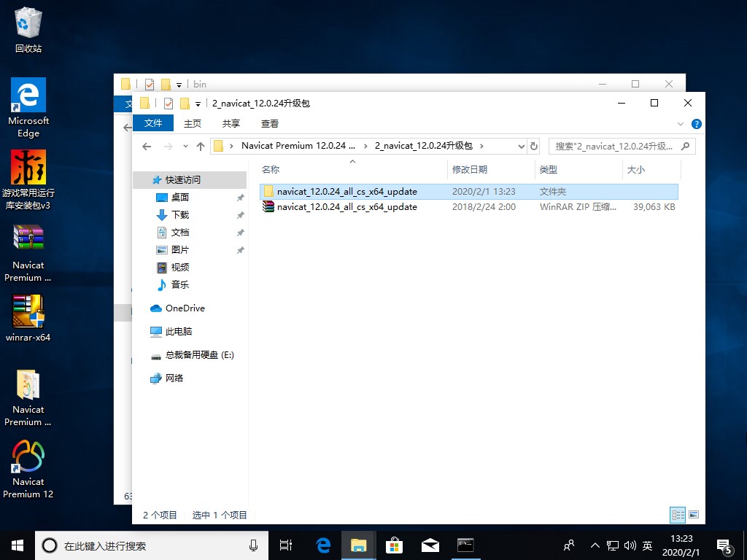The height and width of the screenshot is (560, 747).
Task: Click the 39,063 KB size cell
Action: click(x=654, y=206)
